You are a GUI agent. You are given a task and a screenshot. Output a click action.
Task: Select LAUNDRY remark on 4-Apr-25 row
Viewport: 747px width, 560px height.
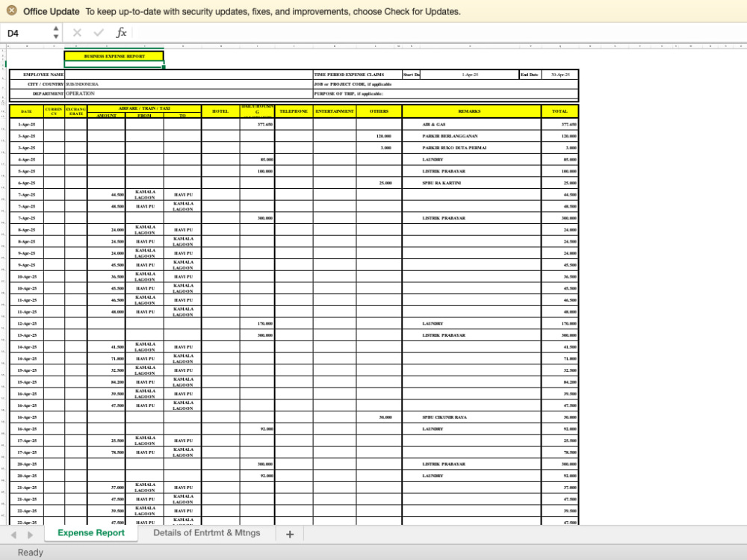tap(471, 160)
